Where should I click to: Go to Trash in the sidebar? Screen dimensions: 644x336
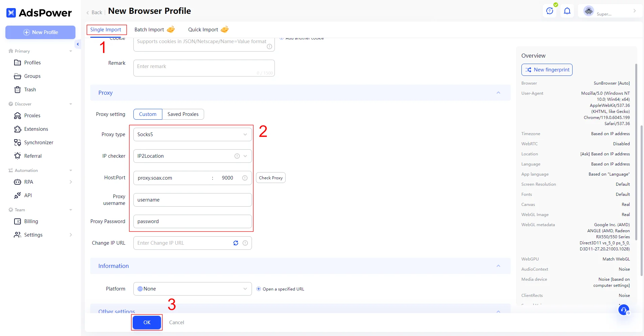30,90
